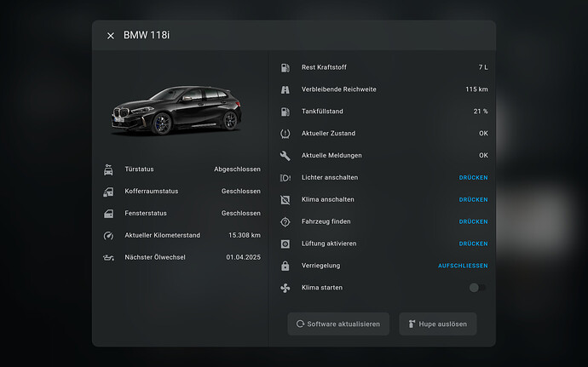
Task: Click the 115 km range value
Action: pos(476,89)
